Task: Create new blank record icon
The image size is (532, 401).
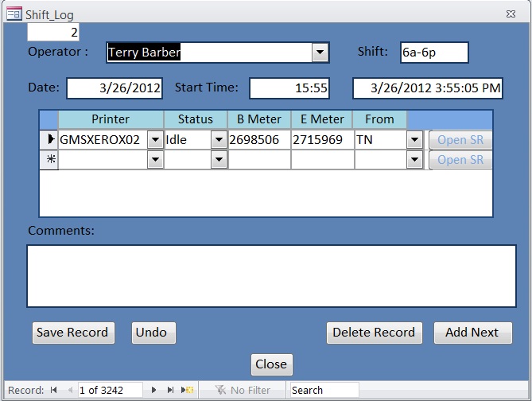Action: click(187, 390)
